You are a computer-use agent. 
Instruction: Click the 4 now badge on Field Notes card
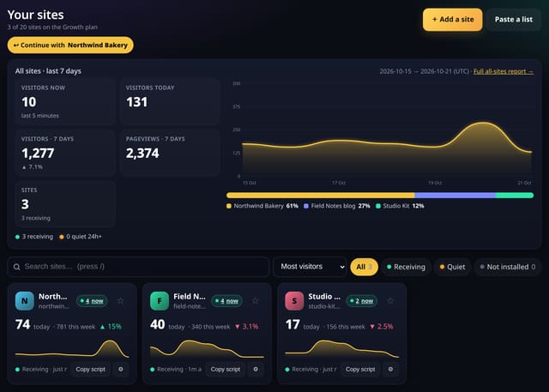226,301
